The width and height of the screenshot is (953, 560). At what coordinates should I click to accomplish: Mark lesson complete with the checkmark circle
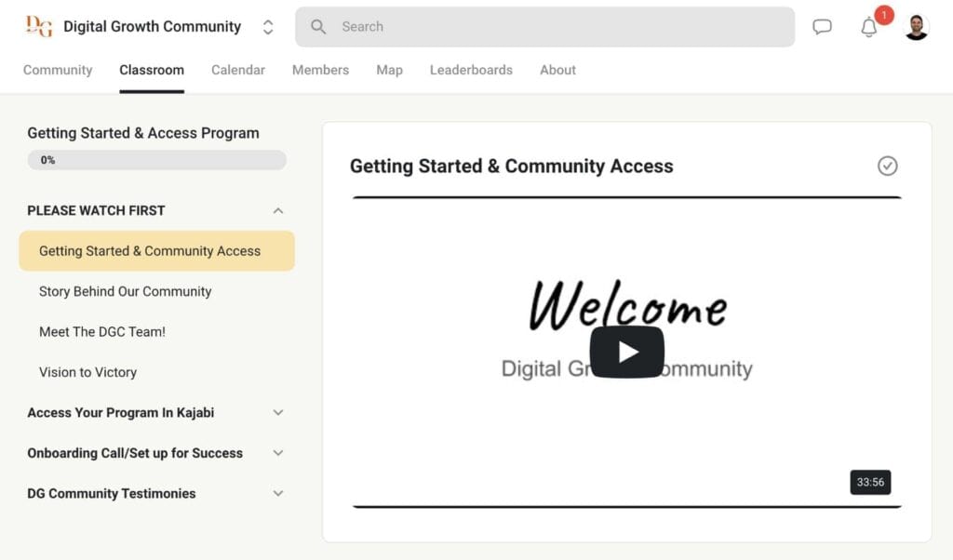pyautogui.click(x=887, y=166)
